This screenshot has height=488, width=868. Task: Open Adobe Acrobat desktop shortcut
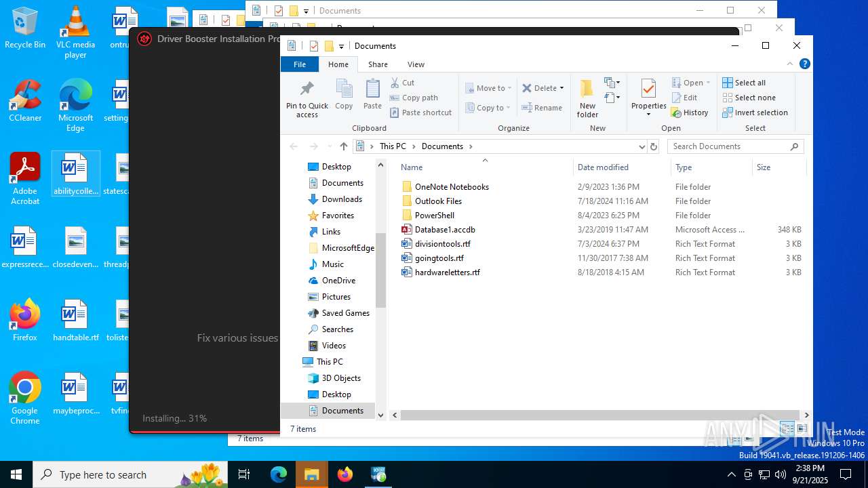click(x=25, y=179)
